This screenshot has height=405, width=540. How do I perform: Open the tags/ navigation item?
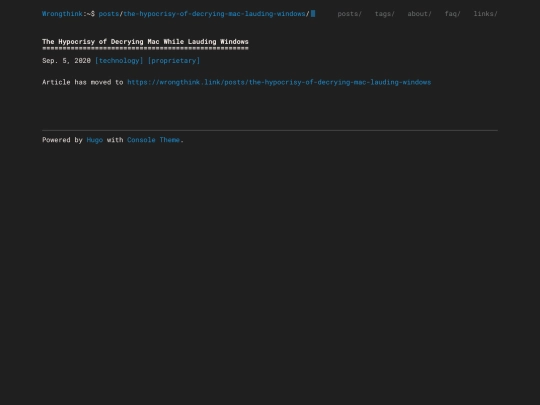[385, 14]
